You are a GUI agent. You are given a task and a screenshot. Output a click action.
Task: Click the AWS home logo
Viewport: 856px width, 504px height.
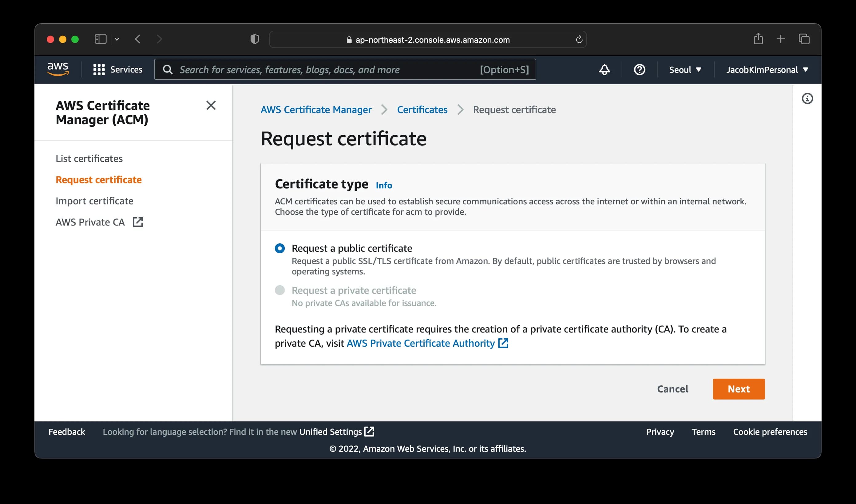58,69
